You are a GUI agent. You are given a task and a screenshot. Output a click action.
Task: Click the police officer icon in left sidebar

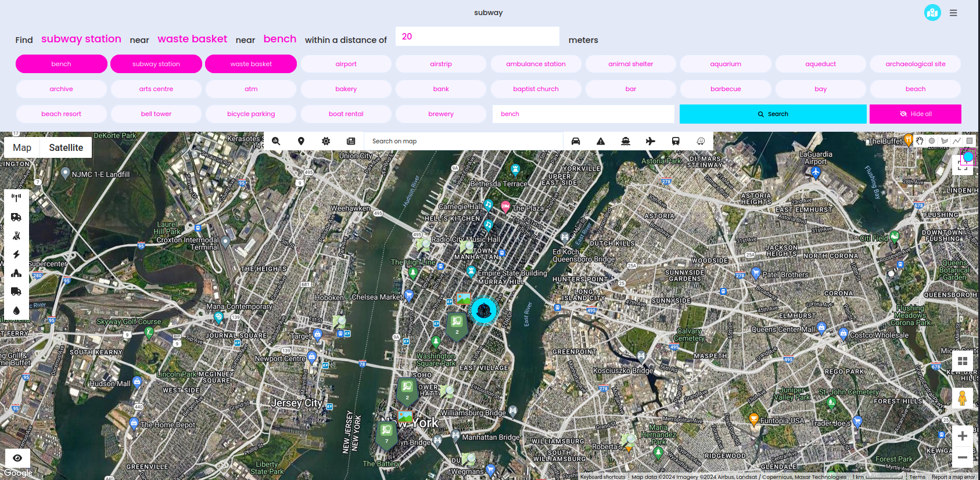click(x=16, y=236)
